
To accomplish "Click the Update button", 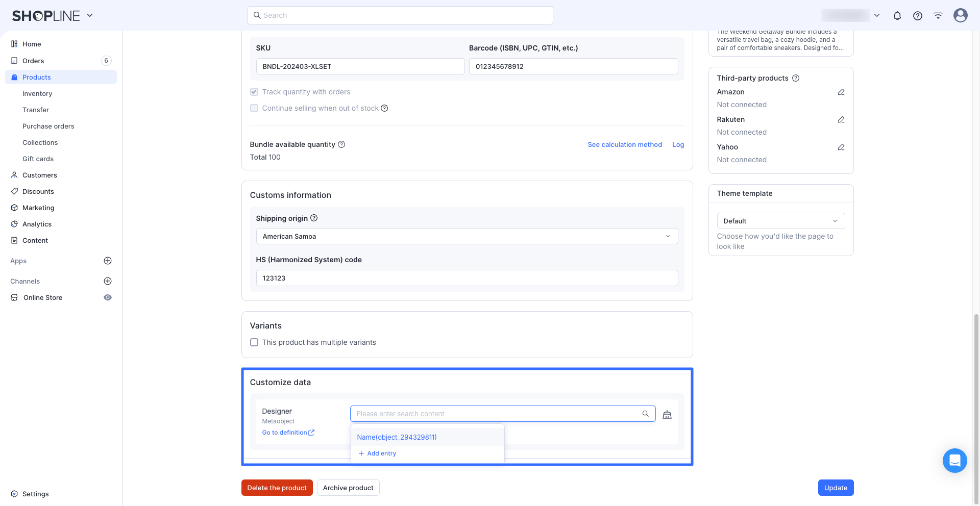I will pyautogui.click(x=835, y=488).
